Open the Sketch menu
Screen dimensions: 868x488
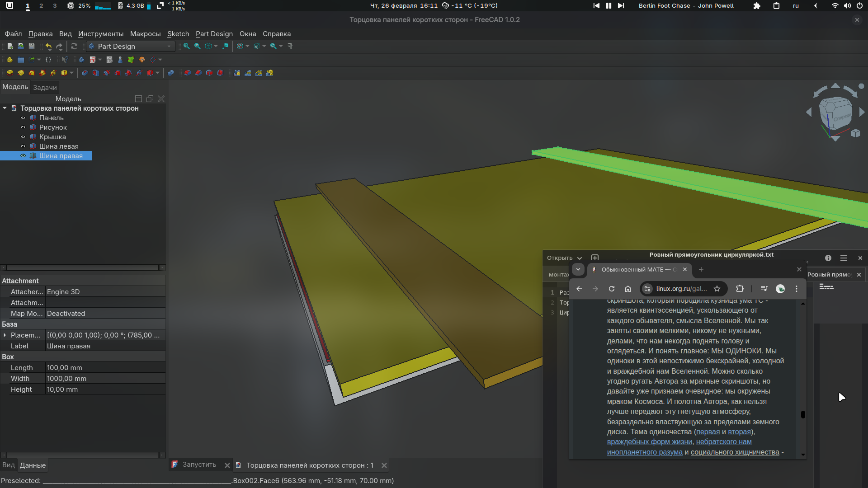click(x=178, y=34)
